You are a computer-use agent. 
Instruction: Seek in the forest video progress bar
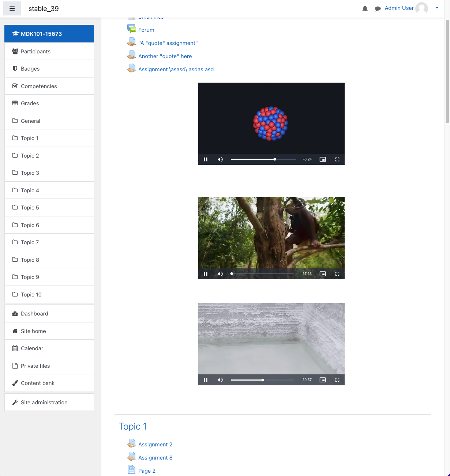[263, 274]
